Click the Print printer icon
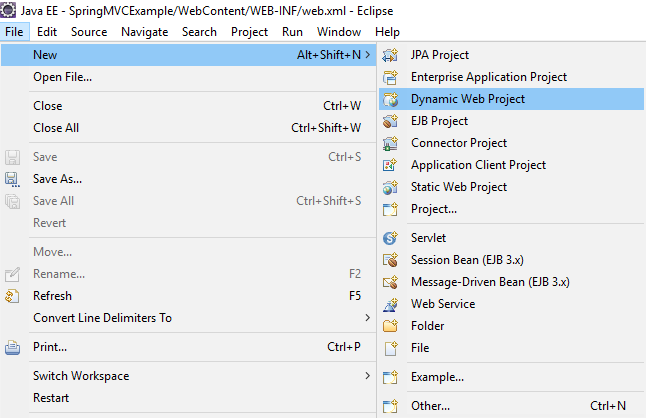 (12, 347)
